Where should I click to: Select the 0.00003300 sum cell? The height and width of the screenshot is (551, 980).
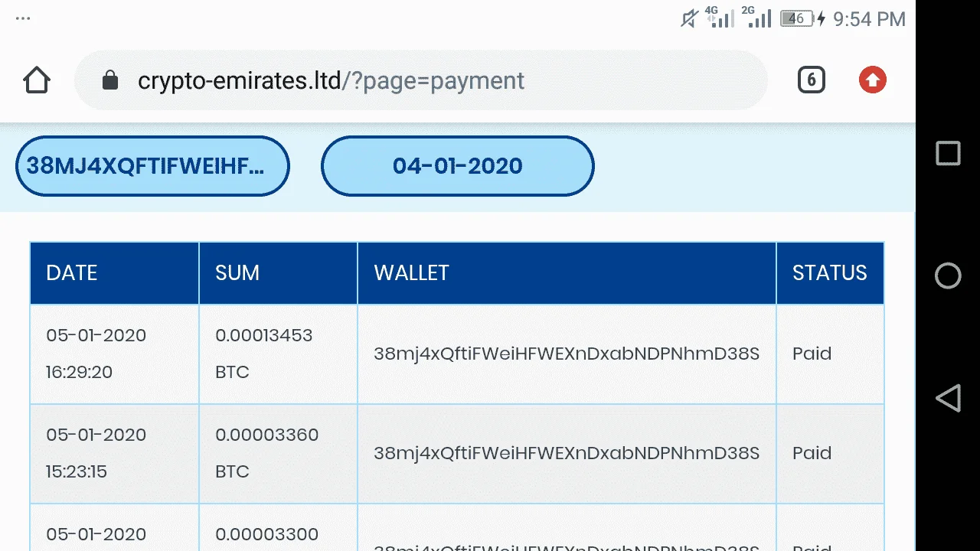(279, 527)
